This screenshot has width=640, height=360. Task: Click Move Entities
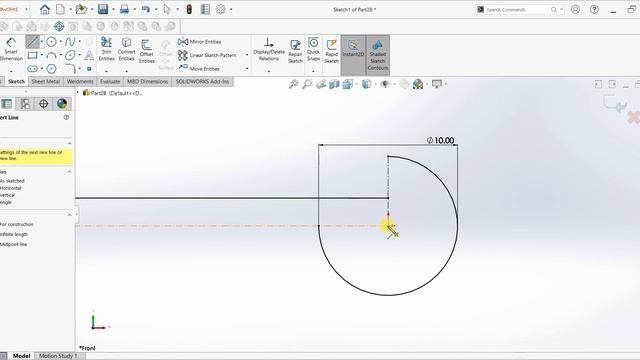click(199, 69)
